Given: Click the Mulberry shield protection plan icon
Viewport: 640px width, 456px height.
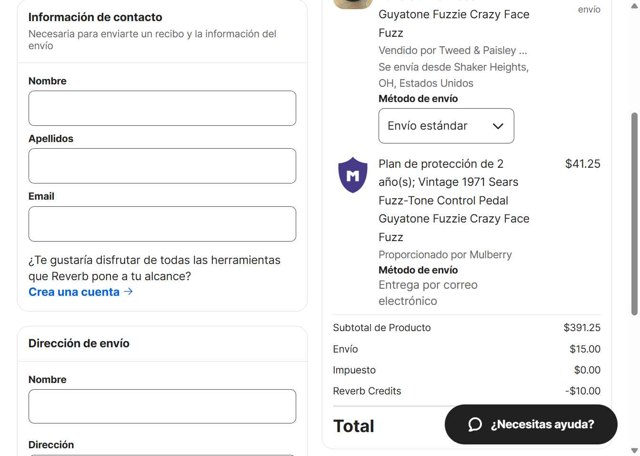Looking at the screenshot, I should [352, 176].
